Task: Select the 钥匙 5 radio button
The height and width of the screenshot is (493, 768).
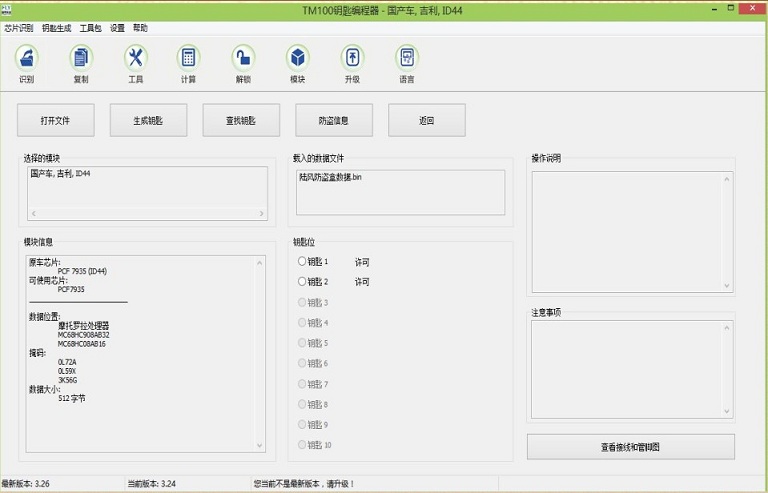Action: click(x=302, y=343)
